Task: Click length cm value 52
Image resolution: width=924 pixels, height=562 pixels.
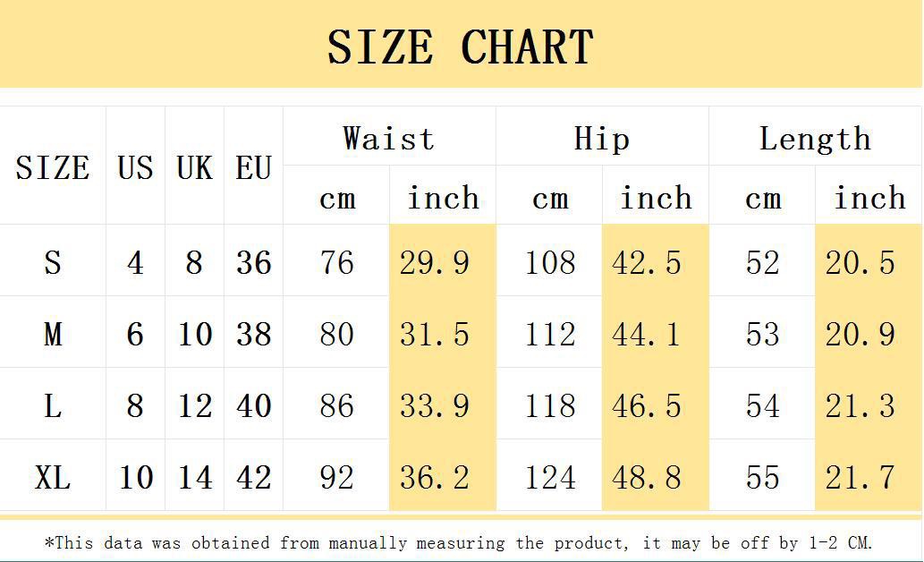Action: click(762, 262)
